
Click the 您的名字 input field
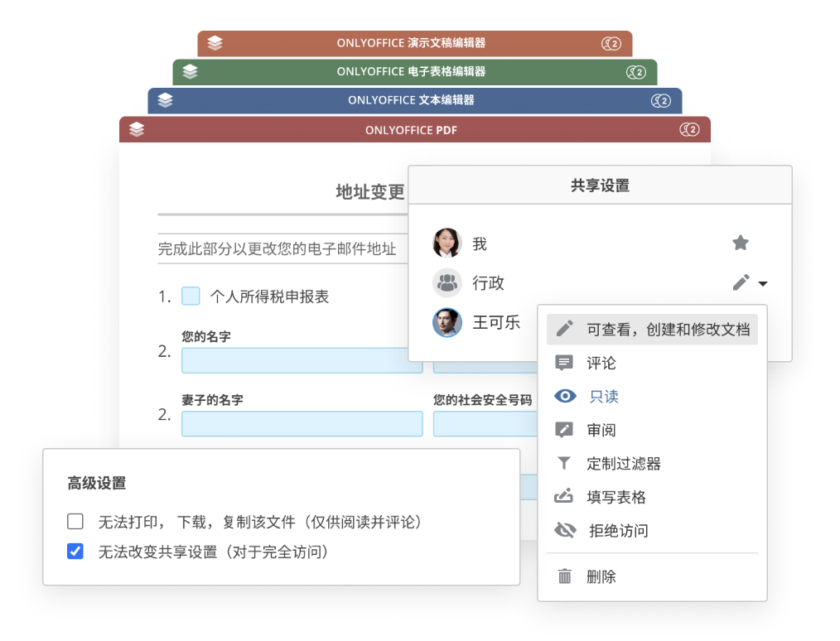point(302,360)
